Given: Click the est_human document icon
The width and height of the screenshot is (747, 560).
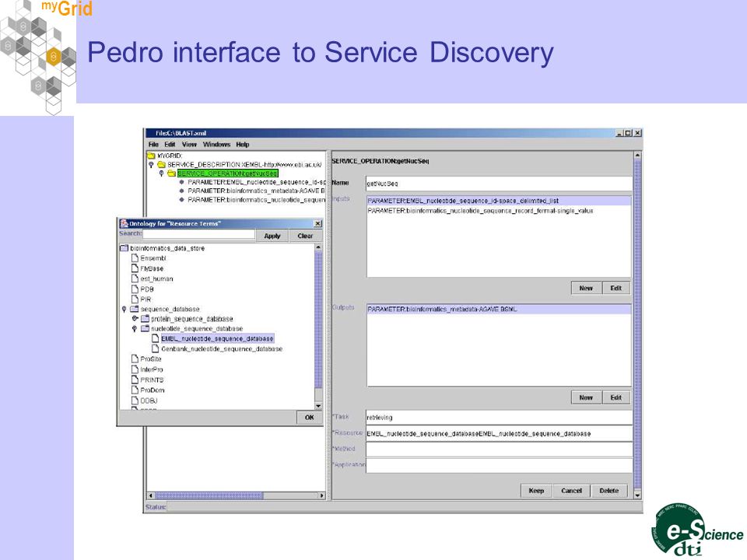Looking at the screenshot, I should point(135,278).
